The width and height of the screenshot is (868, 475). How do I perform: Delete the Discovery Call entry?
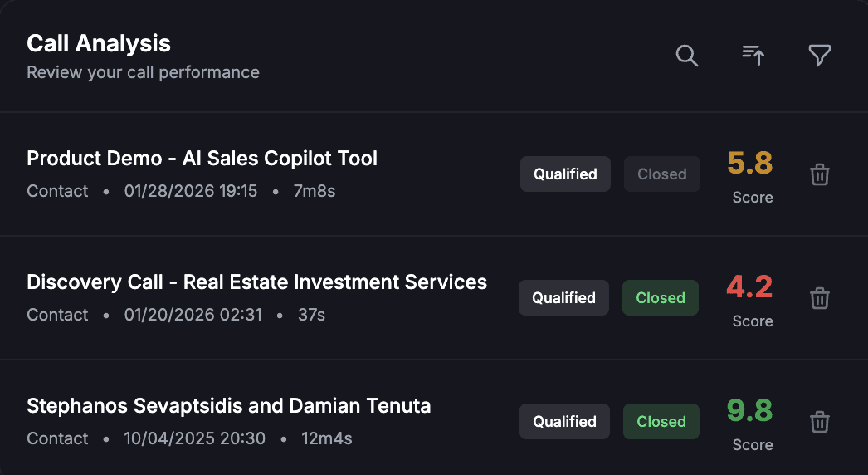tap(819, 298)
